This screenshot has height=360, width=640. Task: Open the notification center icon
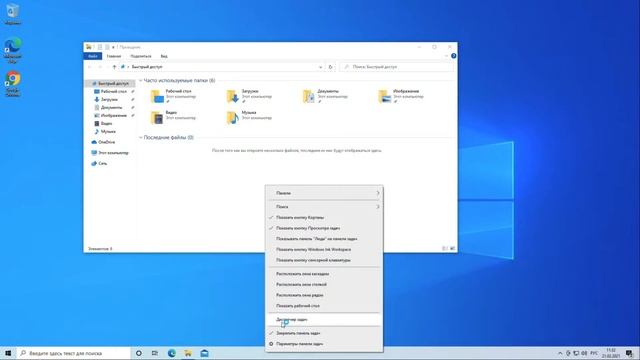629,353
